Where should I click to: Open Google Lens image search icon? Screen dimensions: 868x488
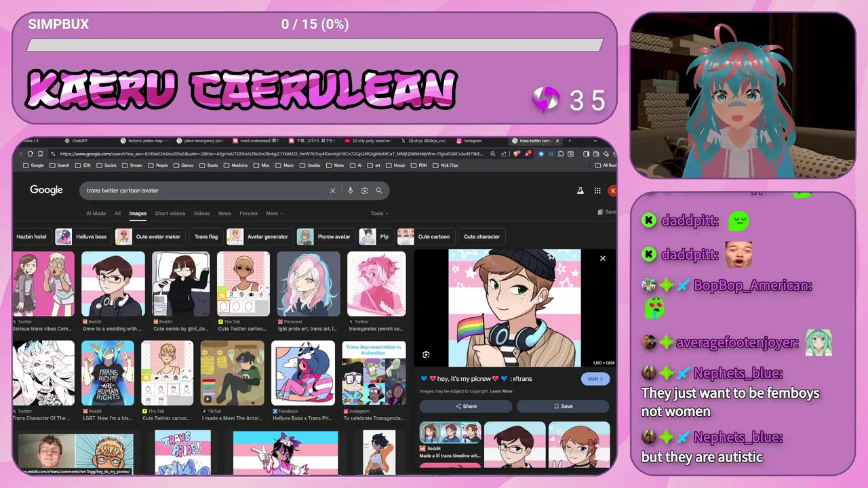tap(365, 190)
